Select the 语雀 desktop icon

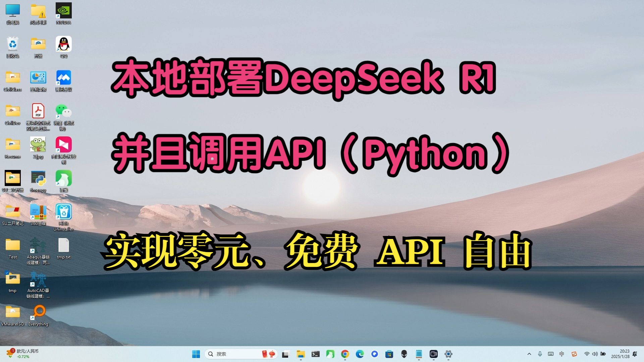click(63, 181)
